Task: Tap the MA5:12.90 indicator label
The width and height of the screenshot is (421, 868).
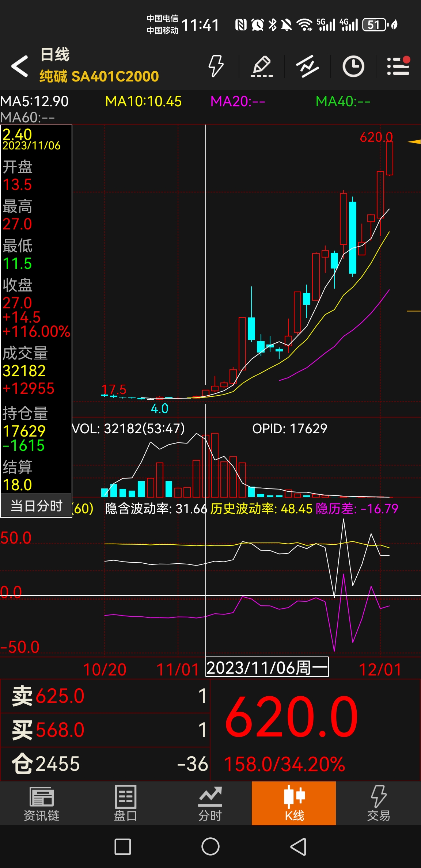Action: [34, 101]
